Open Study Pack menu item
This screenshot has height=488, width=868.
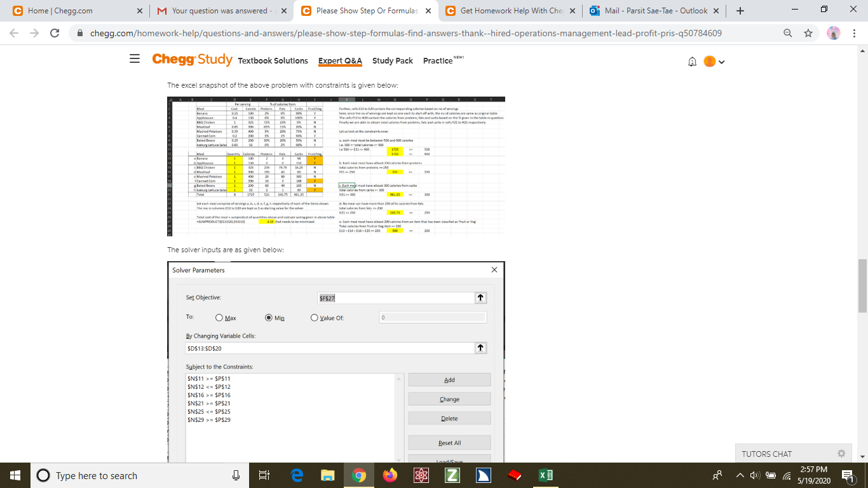[392, 60]
